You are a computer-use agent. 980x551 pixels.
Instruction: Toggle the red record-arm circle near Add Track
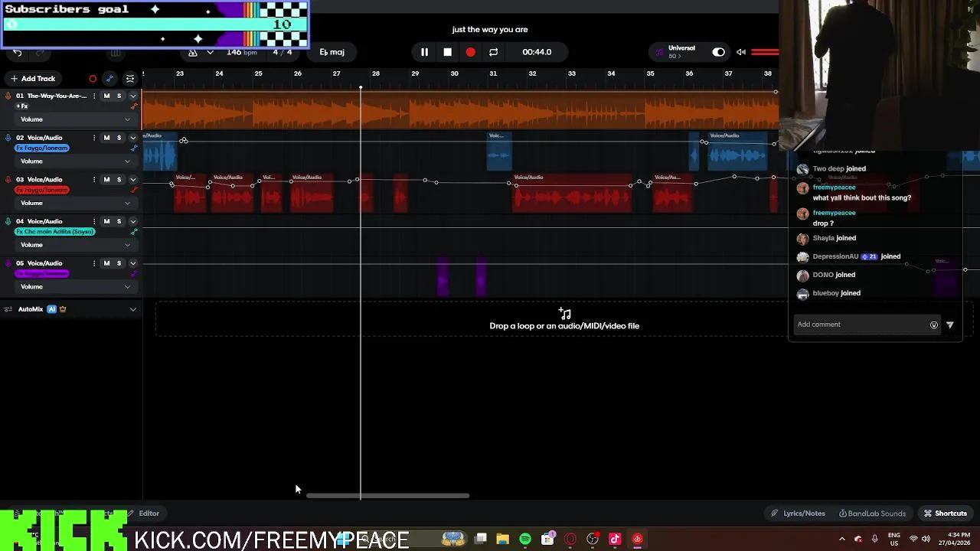coord(93,78)
